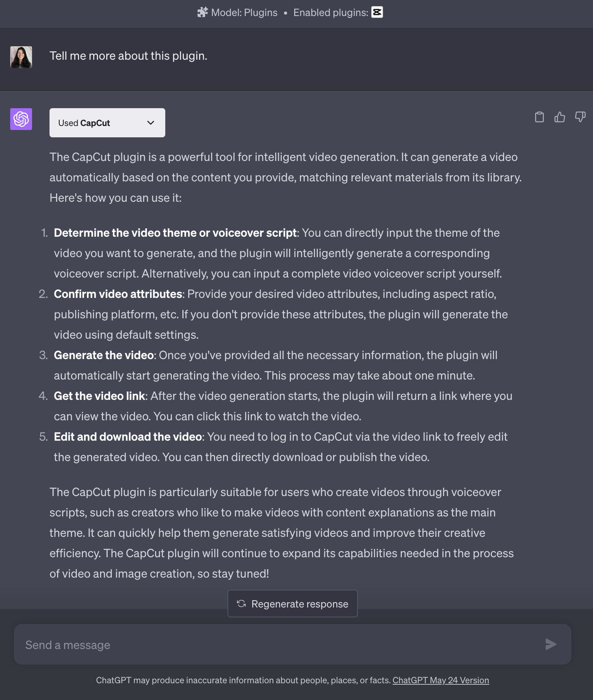Copy the assistant's response to clipboard
Screen dimensions: 593x700
[x=540, y=117]
